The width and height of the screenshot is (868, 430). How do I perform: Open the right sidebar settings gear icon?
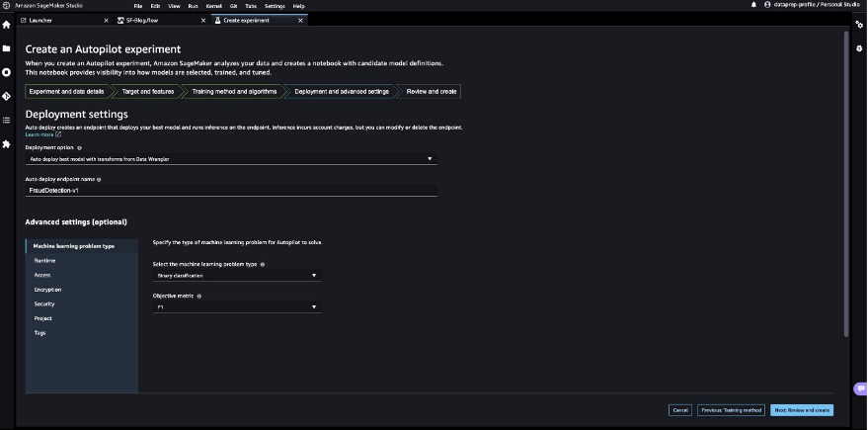click(859, 48)
